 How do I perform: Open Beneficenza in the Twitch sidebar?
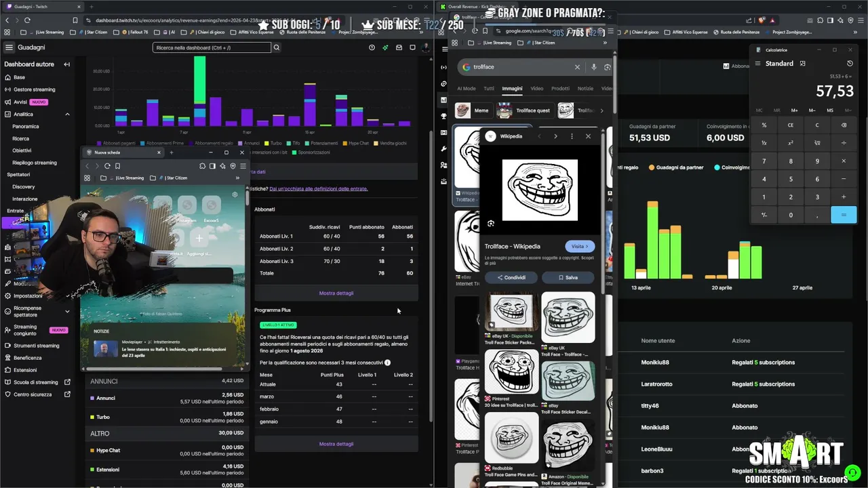28,358
